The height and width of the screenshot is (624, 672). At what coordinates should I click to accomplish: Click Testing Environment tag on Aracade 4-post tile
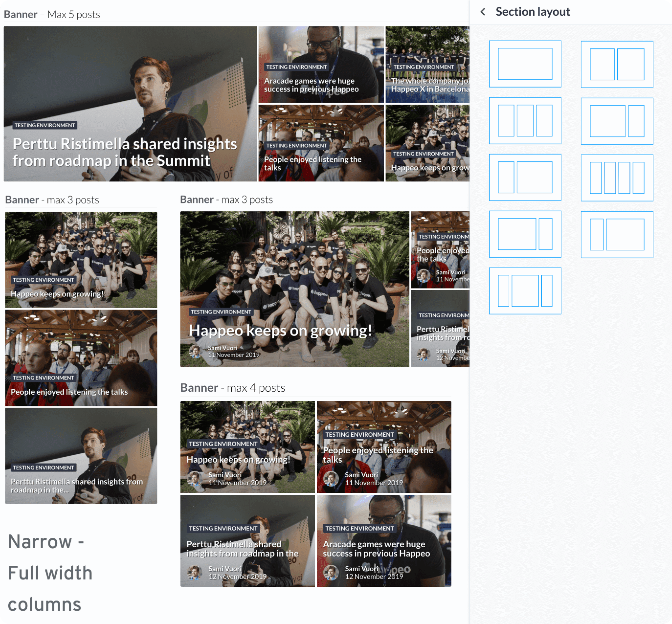(x=360, y=529)
